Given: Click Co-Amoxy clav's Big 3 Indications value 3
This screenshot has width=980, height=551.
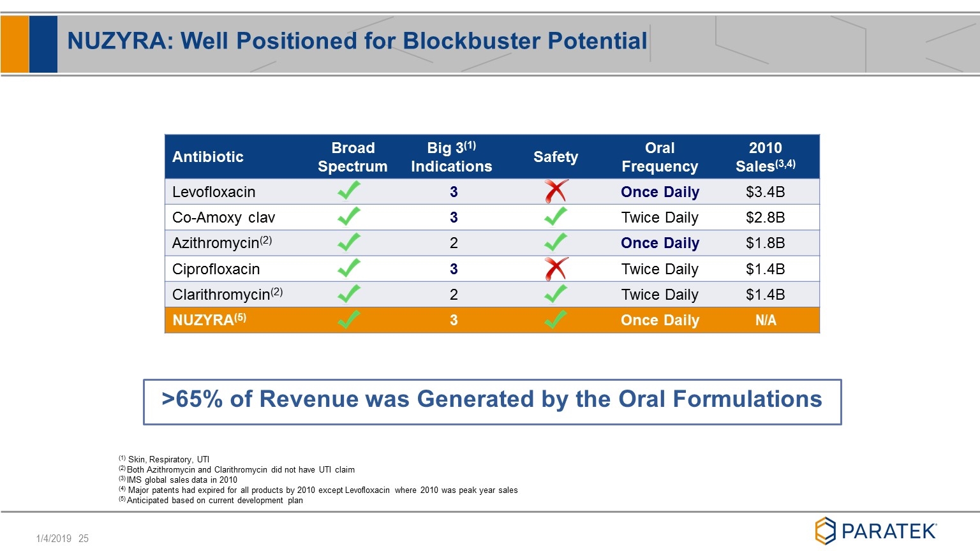Looking at the screenshot, I should click(x=454, y=217).
